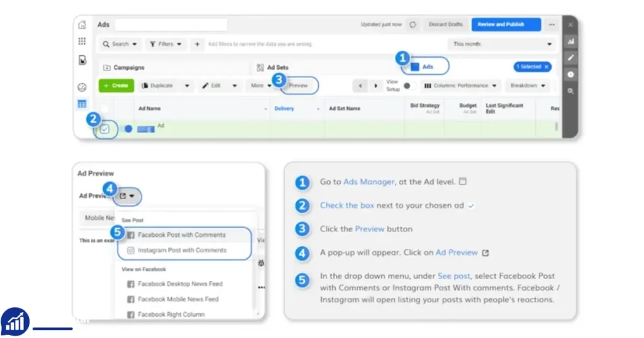Click the name field beside Ads title
Screen dimensions: 644x338
(x=171, y=25)
